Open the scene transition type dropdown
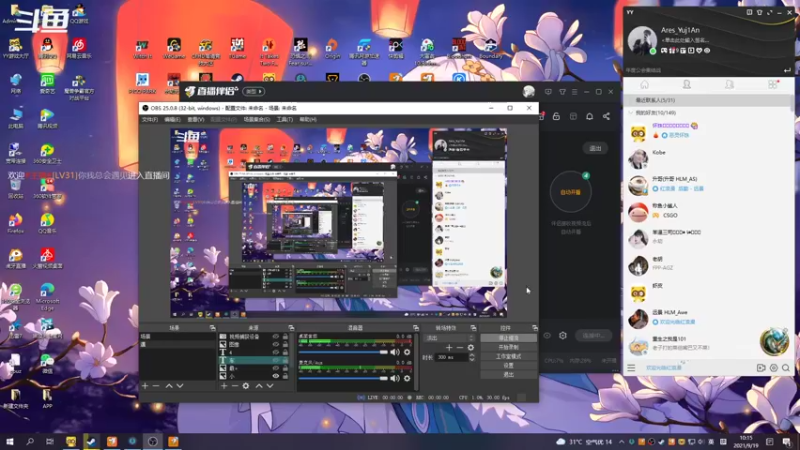Viewport: 800px width, 450px height. 449,338
